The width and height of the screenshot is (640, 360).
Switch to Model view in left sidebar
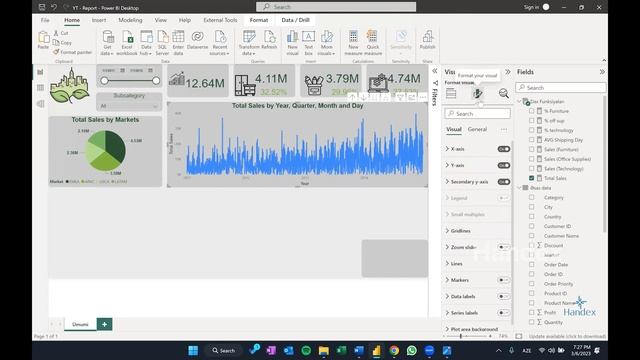[40, 104]
